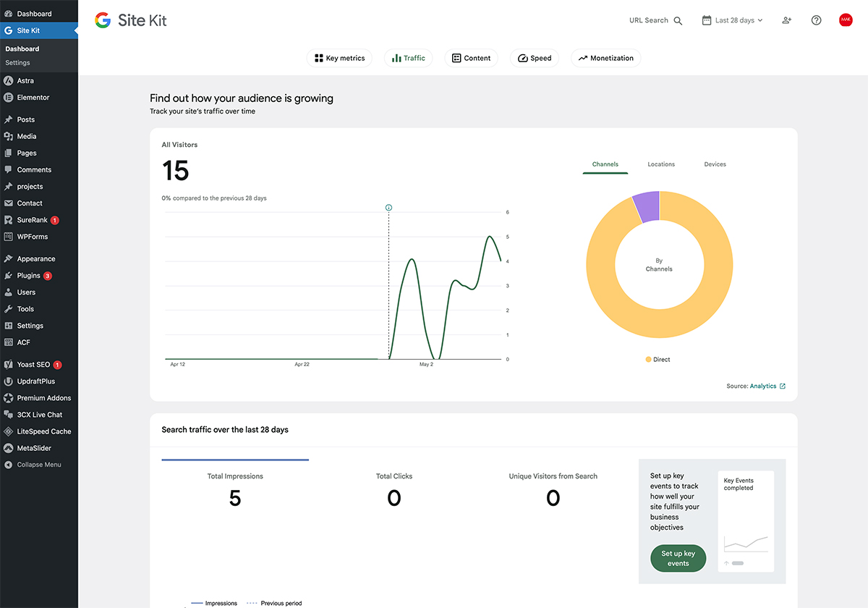Screen dimensions: 868x608
Task: Click the Users person icon in sidebar
Action: click(x=9, y=292)
